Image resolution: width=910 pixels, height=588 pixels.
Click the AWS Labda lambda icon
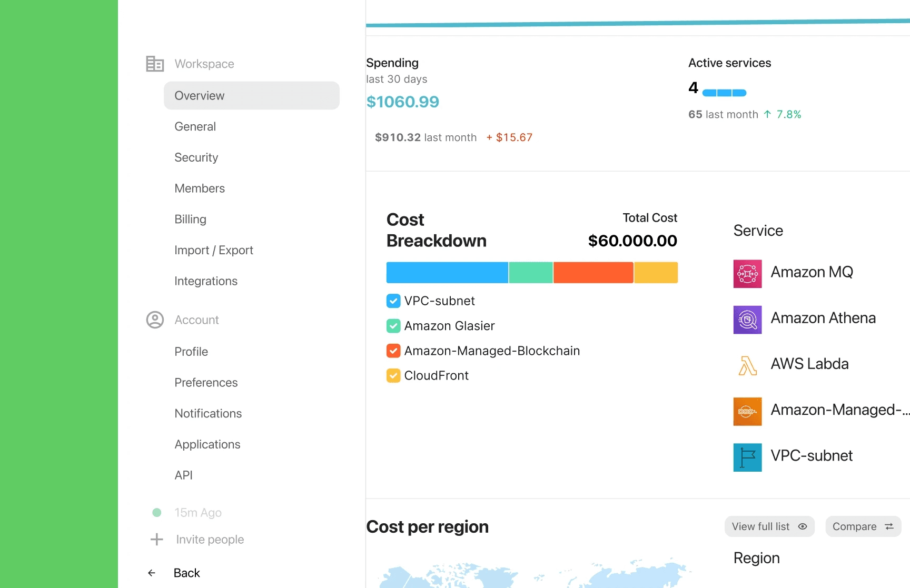747,365
